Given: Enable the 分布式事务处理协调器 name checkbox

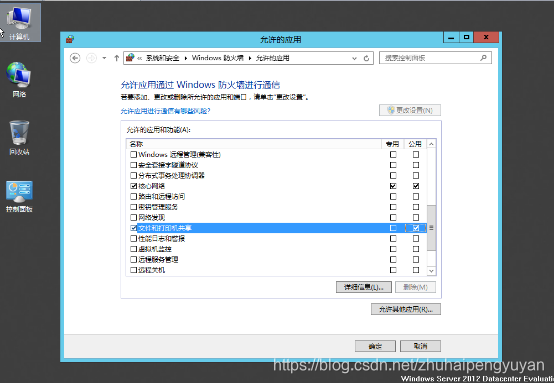Looking at the screenshot, I should (134, 176).
